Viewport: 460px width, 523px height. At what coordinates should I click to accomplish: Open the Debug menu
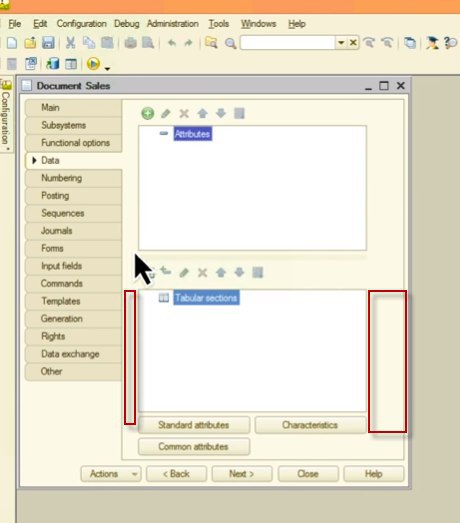[x=127, y=24]
